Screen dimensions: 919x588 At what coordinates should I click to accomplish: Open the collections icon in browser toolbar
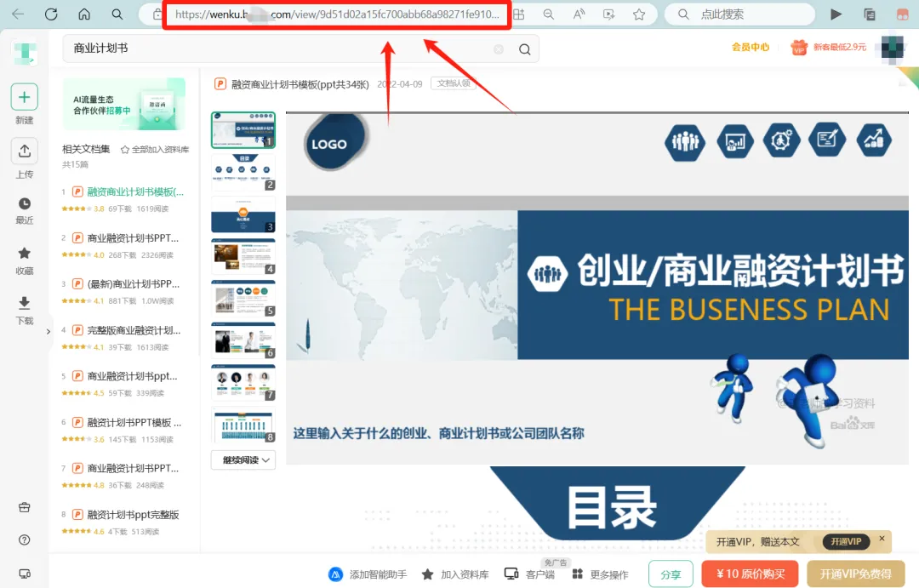click(870, 14)
